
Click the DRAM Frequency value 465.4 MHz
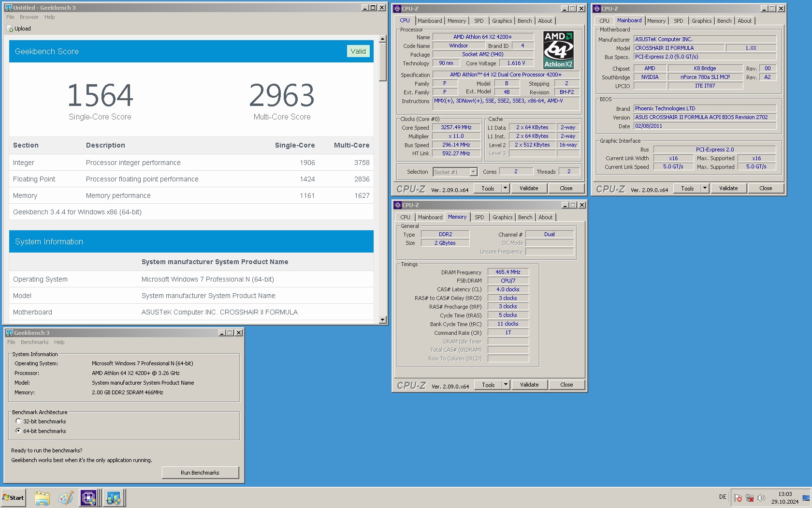click(x=508, y=272)
